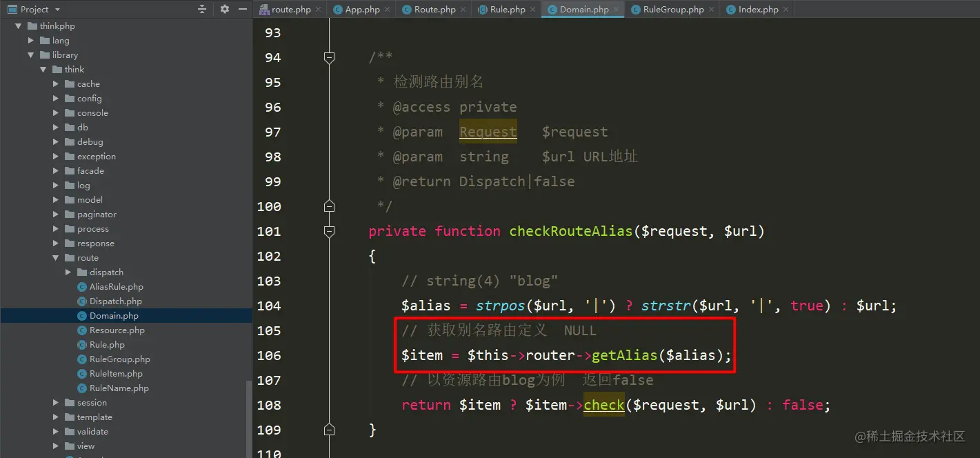This screenshot has height=458, width=980.
Task: Collapse the route folder arrow
Action: [56, 258]
